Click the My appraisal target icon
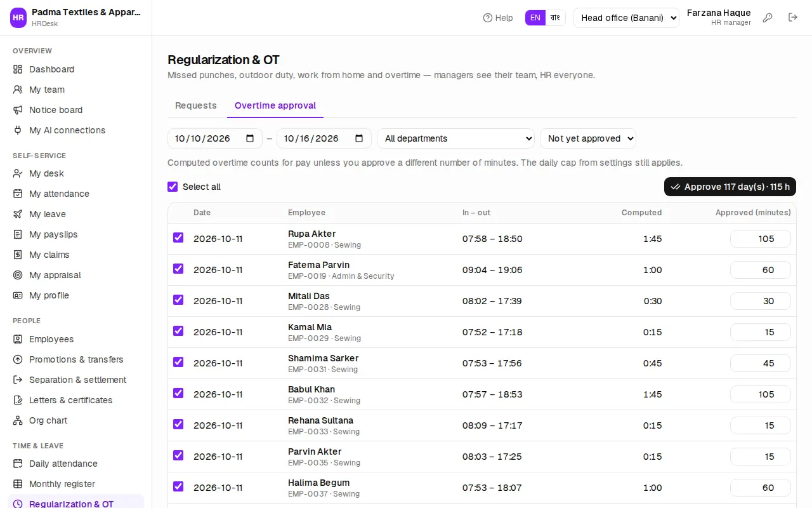This screenshot has width=812, height=508. [x=18, y=275]
